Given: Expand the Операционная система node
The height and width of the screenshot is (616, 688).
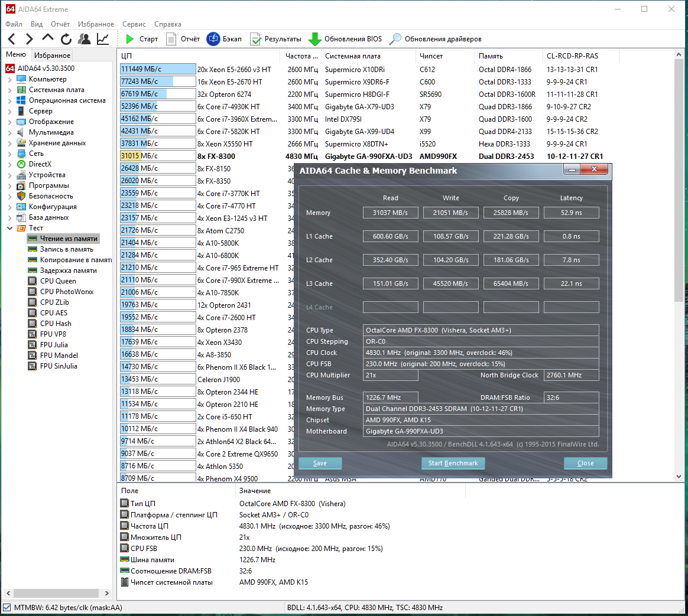Looking at the screenshot, I should (9, 100).
